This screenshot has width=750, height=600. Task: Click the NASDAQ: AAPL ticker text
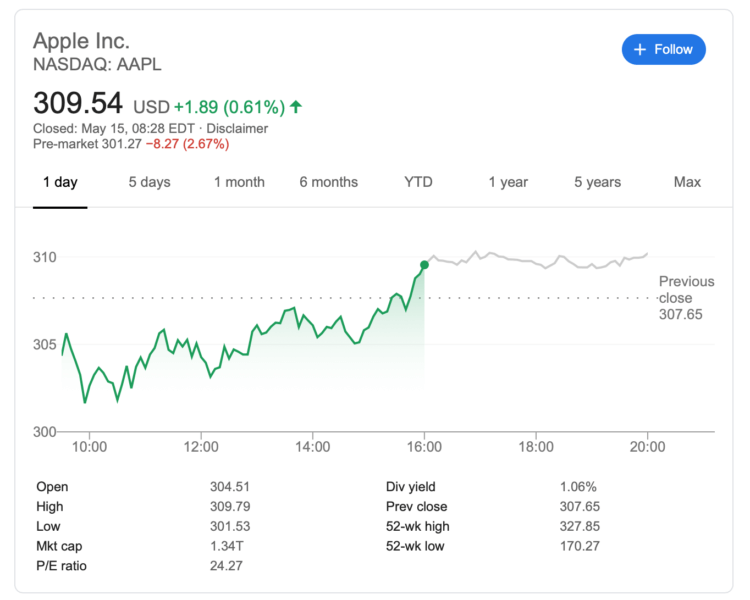[97, 64]
